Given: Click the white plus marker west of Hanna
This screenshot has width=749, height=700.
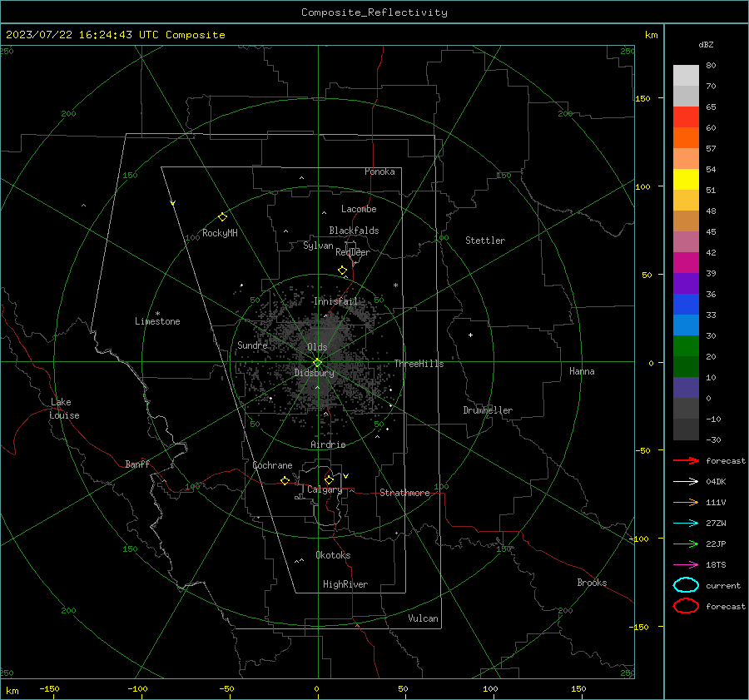Looking at the screenshot, I should coord(470,335).
